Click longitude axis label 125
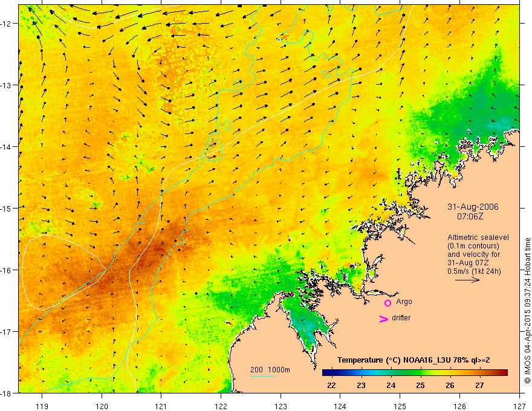 tap(400, 406)
